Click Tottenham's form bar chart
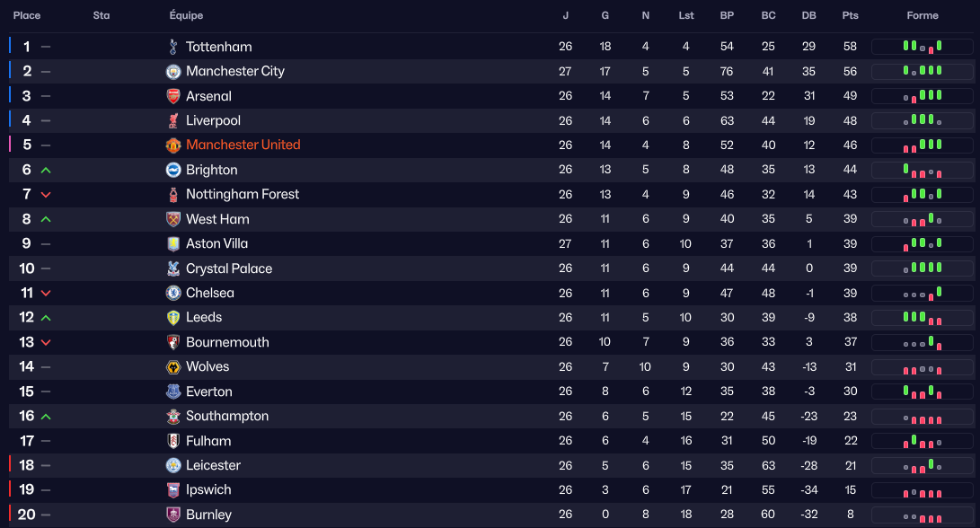 (x=923, y=47)
